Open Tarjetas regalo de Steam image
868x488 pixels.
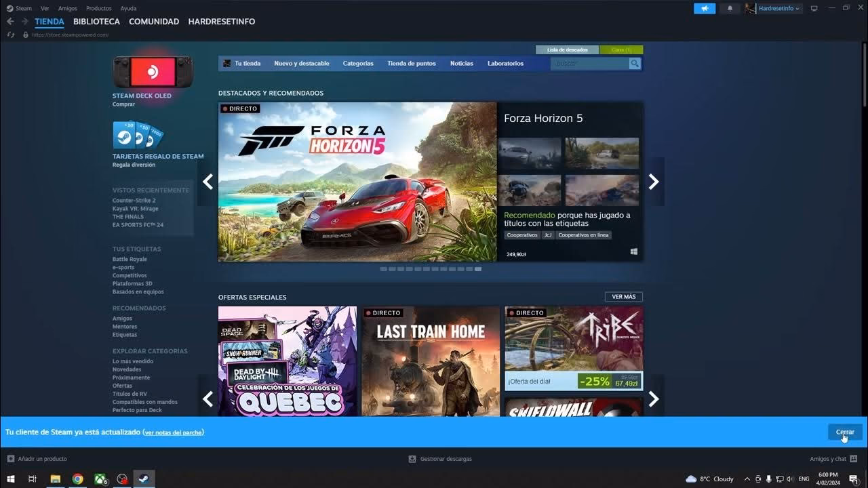[x=138, y=135]
